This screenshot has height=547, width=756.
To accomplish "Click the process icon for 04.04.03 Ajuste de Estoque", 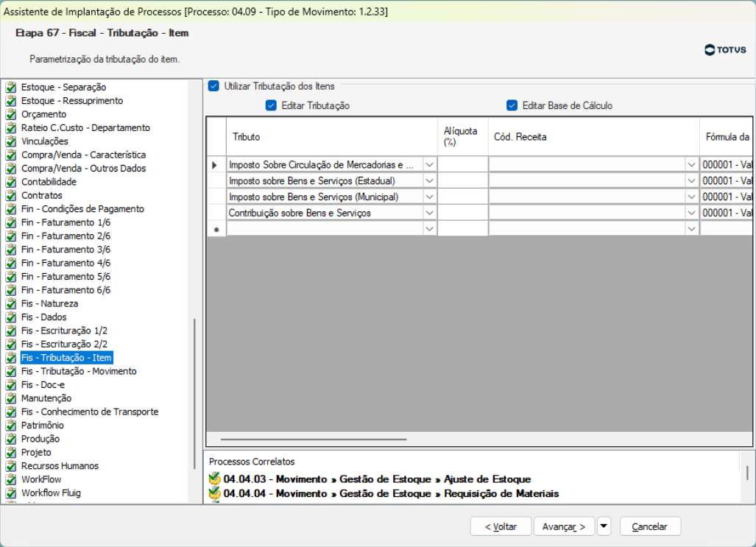I will [x=214, y=479].
